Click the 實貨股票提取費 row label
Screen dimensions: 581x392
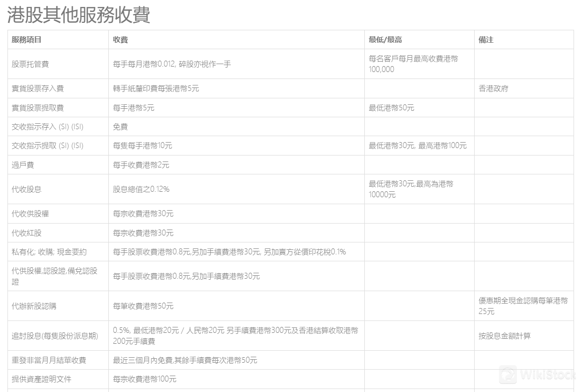[37, 108]
